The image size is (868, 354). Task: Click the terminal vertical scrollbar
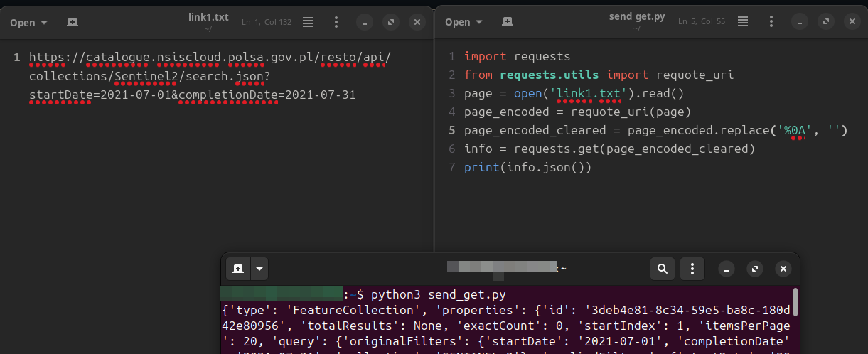tap(795, 301)
